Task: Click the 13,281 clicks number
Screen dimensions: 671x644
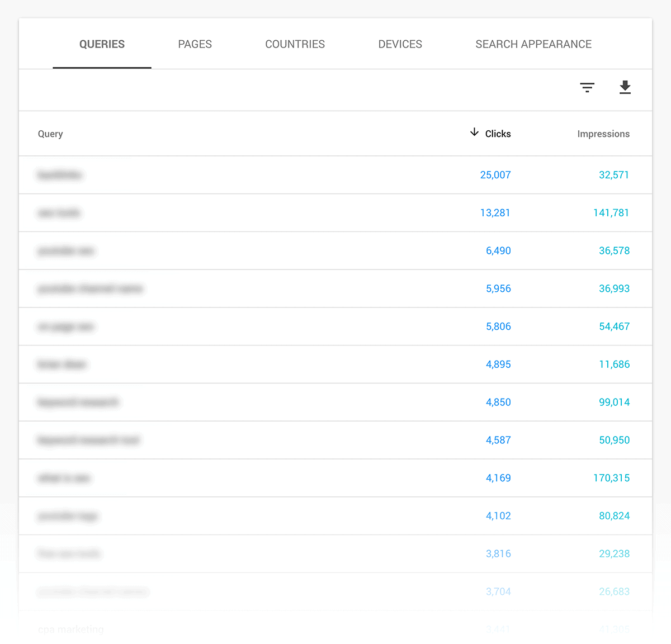Action: (495, 213)
